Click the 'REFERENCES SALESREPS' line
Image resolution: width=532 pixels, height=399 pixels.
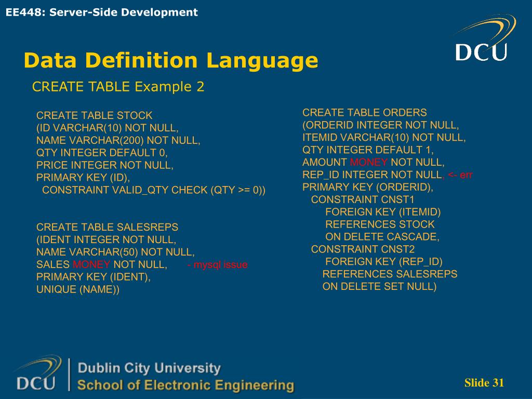[x=390, y=274]
